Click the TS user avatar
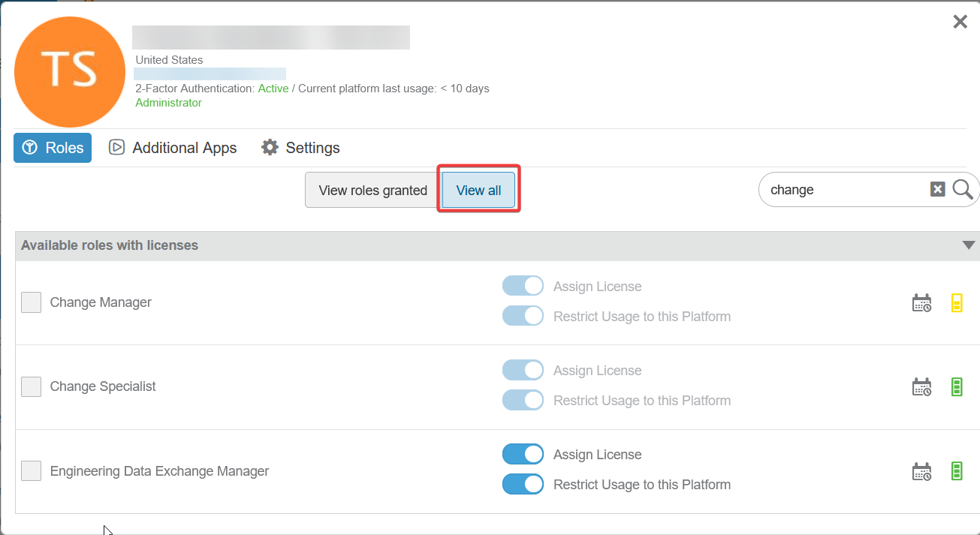This screenshot has width=980, height=535. pyautogui.click(x=70, y=72)
